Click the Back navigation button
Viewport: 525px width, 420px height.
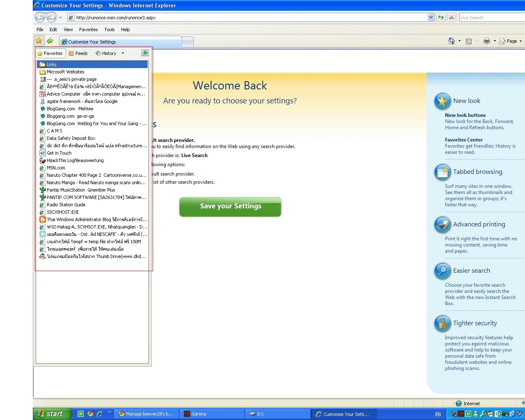(x=40, y=17)
